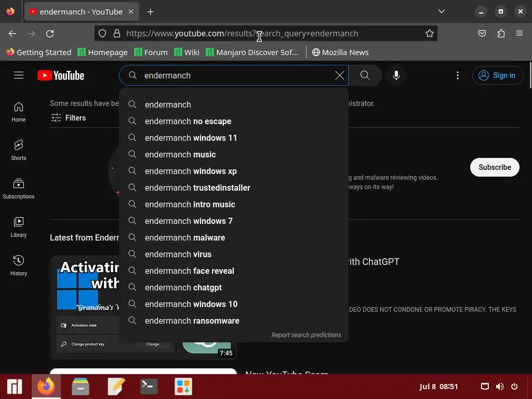Select suggestion "endermanch intro music"
This screenshot has height=399, width=532.
[x=234, y=204]
